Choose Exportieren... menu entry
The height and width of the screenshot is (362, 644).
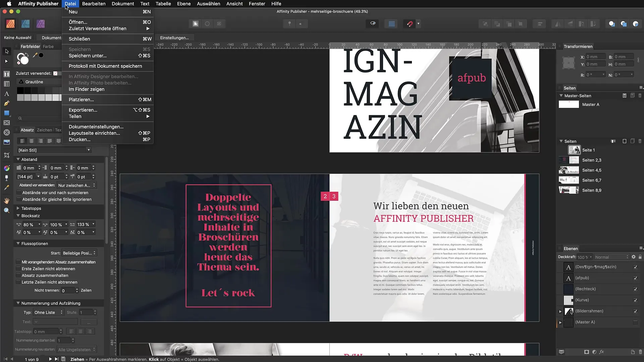[x=108, y=110]
